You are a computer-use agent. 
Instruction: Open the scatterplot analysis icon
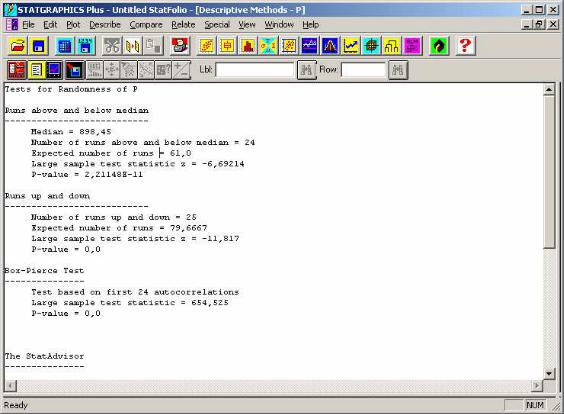(x=207, y=46)
